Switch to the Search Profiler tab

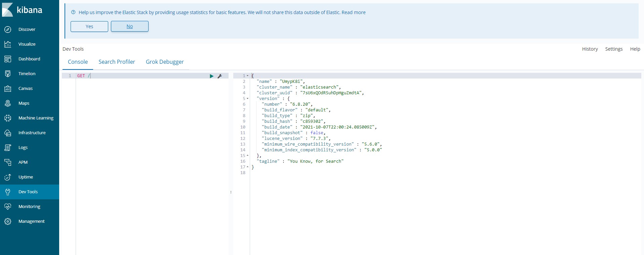coord(117,62)
